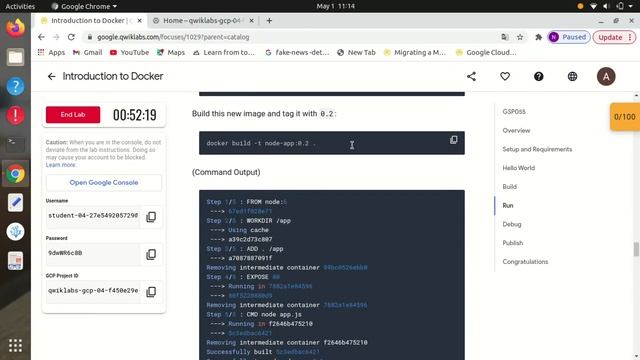Click the Username field value
This screenshot has height=360, width=640.
pyautogui.click(x=93, y=216)
